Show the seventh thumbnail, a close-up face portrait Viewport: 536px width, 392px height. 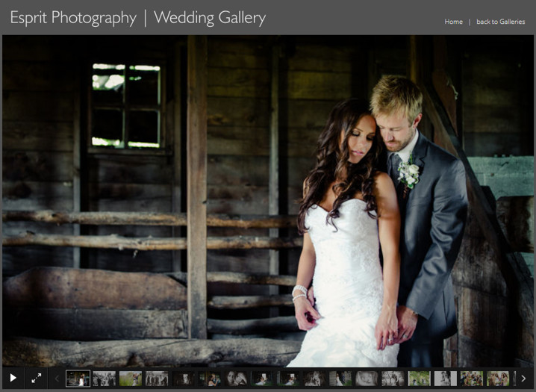236,379
